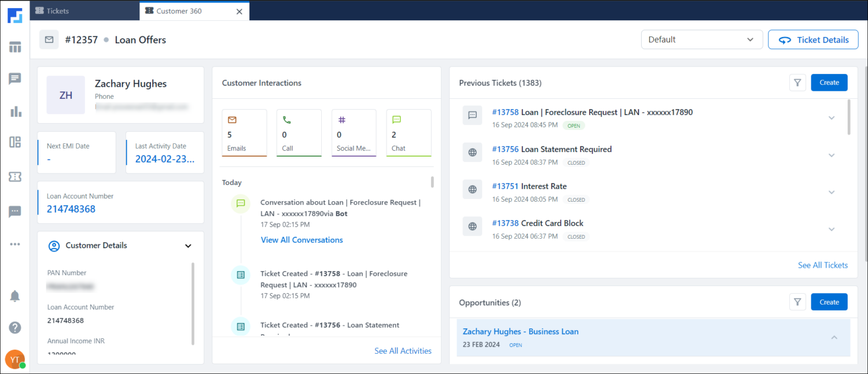Open See All Tickets link
Image resolution: width=868 pixels, height=374 pixels.
[x=823, y=265]
